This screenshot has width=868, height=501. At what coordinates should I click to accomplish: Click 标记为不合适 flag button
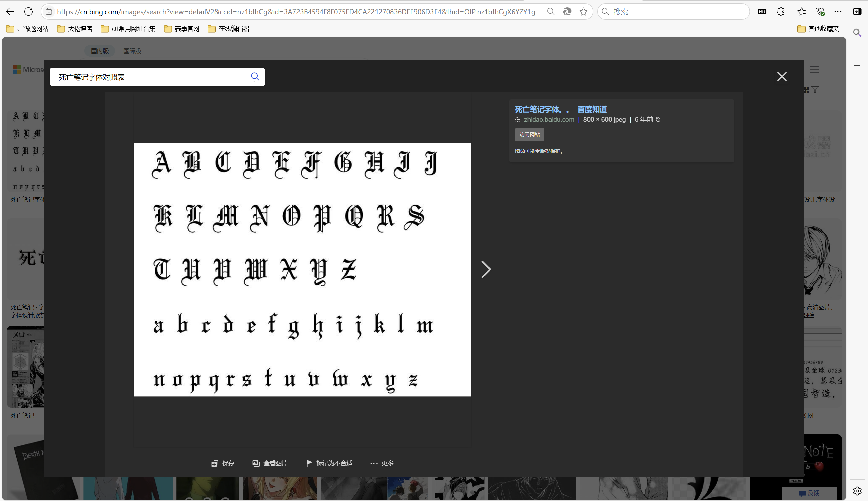(329, 463)
